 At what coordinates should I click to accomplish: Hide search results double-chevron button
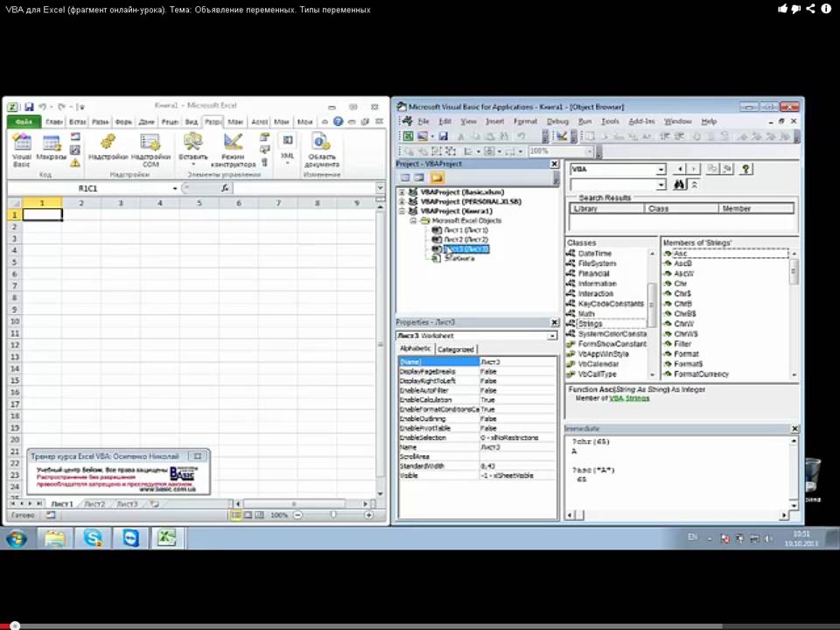(x=694, y=185)
